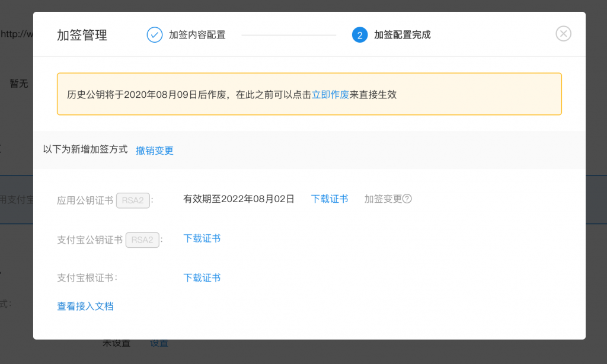Select the 加签内容配置 step label
Screen dimensions: 607x364
click(197, 35)
